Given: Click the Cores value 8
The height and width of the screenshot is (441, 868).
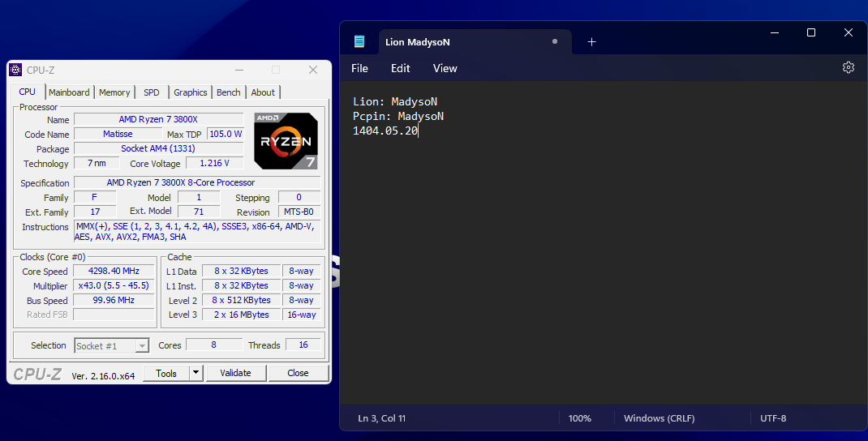Looking at the screenshot, I should coord(213,345).
